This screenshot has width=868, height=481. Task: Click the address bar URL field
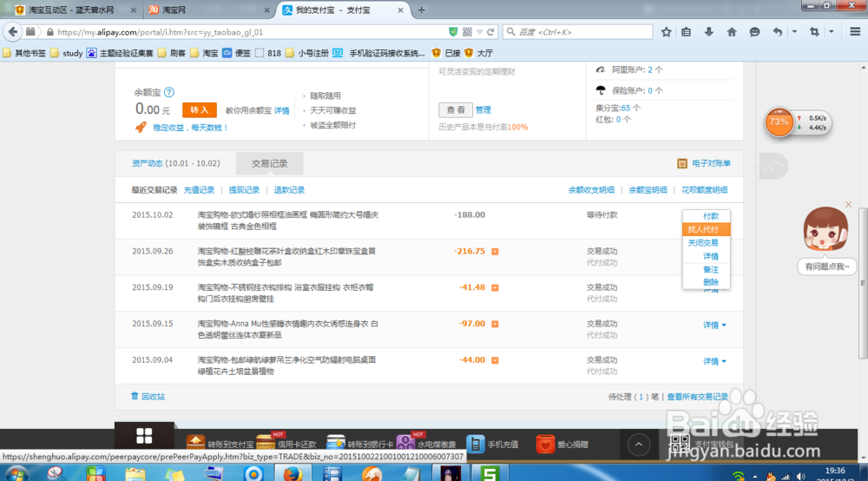tap(249, 32)
